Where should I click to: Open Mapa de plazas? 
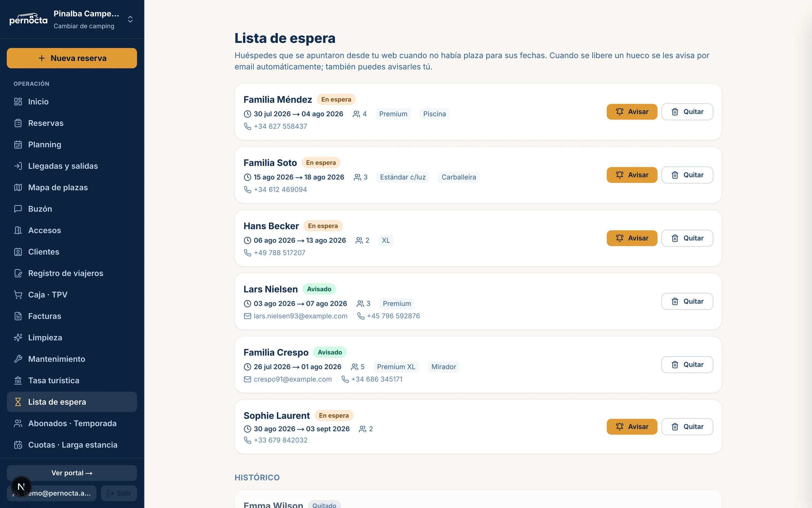click(72, 187)
